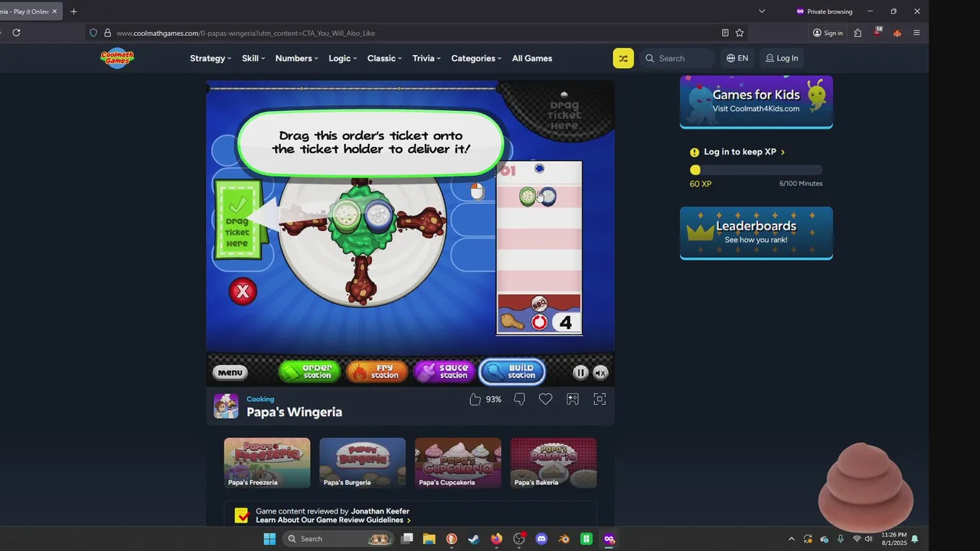Click the red extension with 18 badge
The width and height of the screenshot is (980, 551).
coord(877,32)
